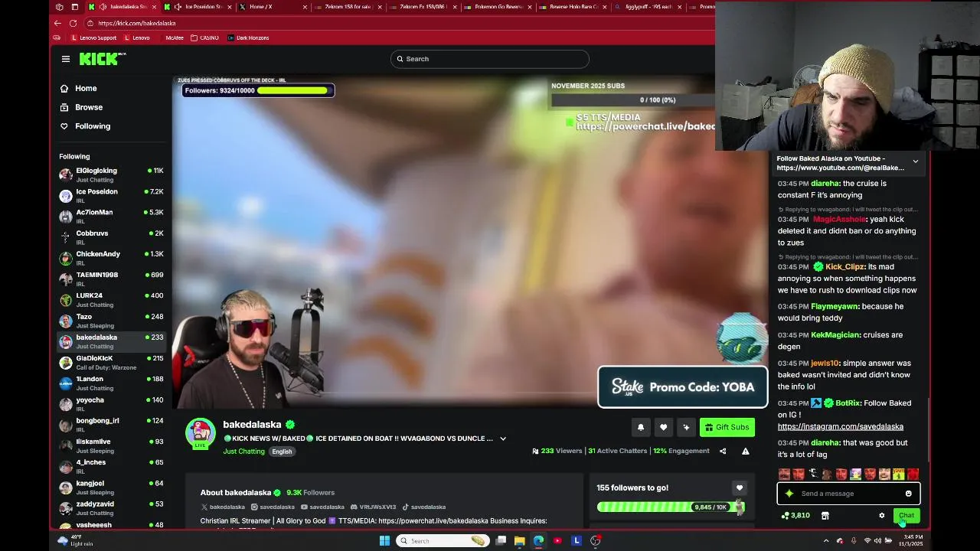Click the share stream icon
The width and height of the screenshot is (980, 551).
(x=723, y=451)
